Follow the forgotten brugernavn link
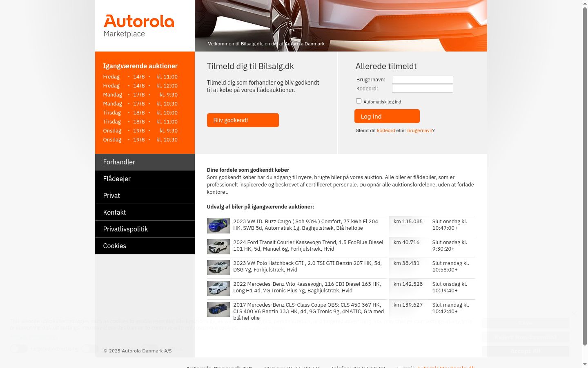The height and width of the screenshot is (368, 588). [420, 130]
